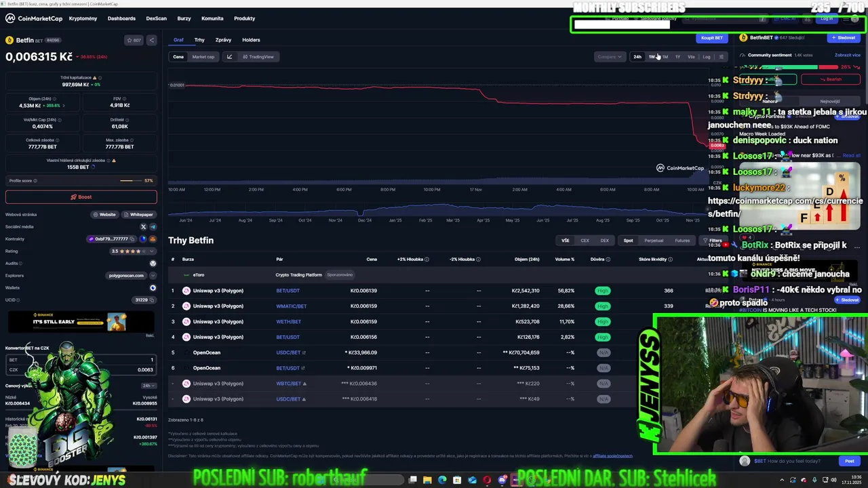Switch to the Holders tab
This screenshot has height=488, width=868.
pos(251,40)
